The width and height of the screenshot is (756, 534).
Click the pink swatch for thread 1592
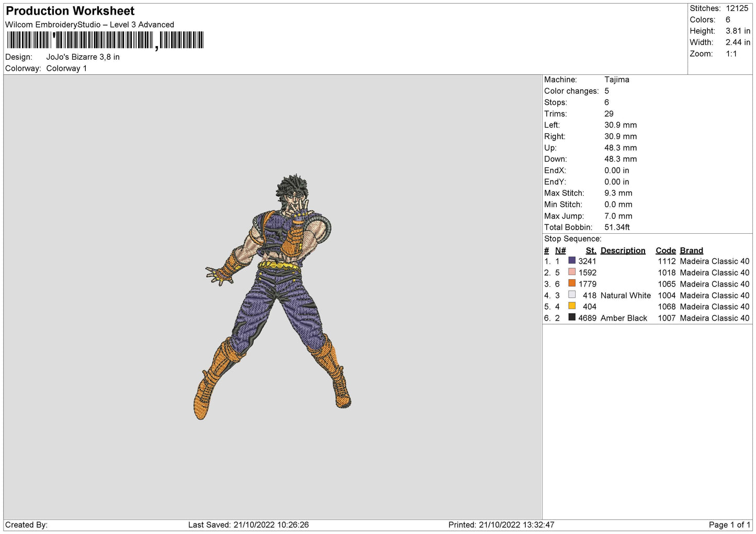572,272
